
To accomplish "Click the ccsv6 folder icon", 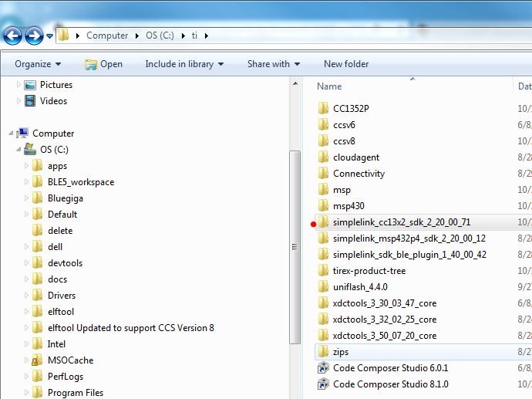I will click(x=323, y=124).
